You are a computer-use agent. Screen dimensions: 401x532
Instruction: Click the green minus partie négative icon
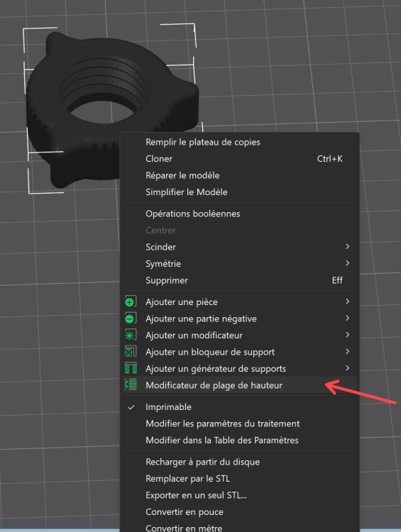click(x=131, y=318)
